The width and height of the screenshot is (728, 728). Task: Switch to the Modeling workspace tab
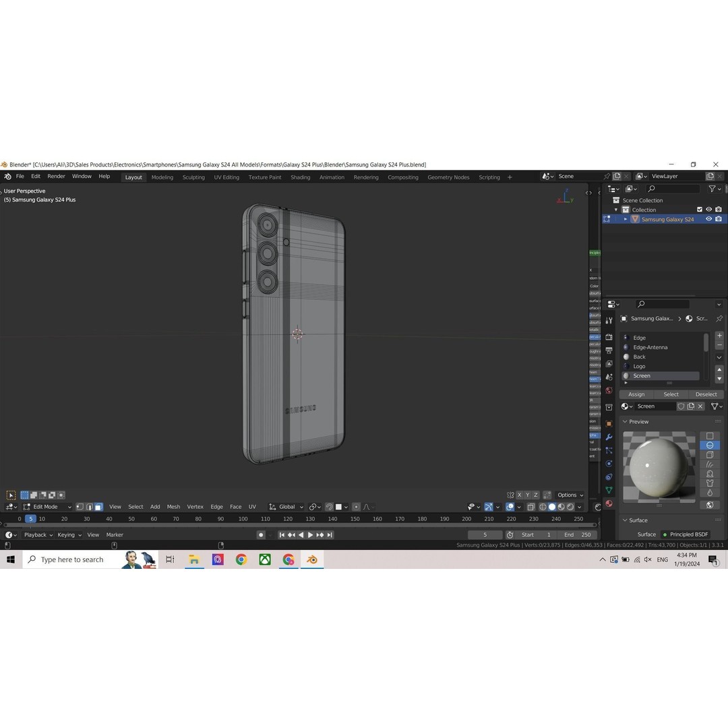pos(162,177)
